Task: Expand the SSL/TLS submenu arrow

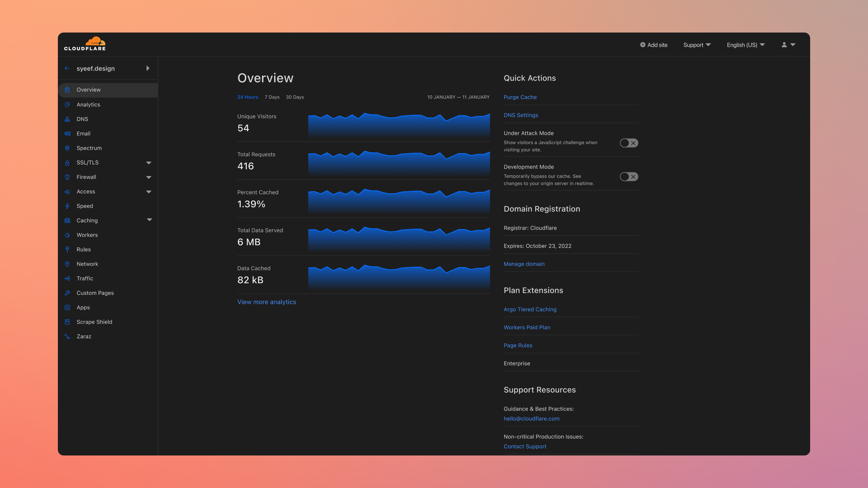Action: point(149,163)
